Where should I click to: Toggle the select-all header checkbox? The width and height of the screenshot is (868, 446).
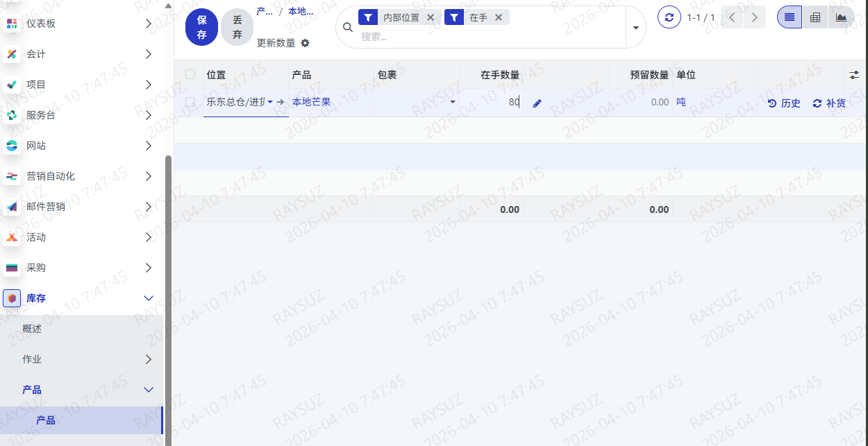(190, 74)
